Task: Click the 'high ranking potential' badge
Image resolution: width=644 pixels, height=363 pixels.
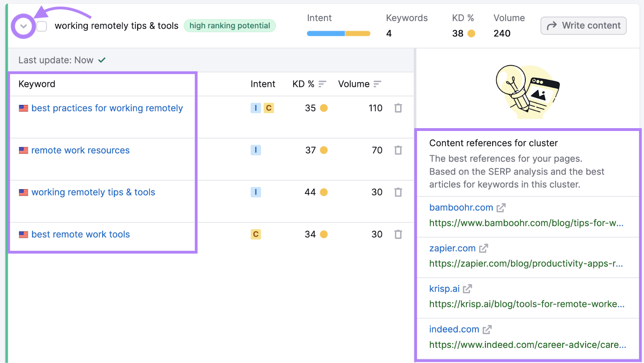Action: 229,26
